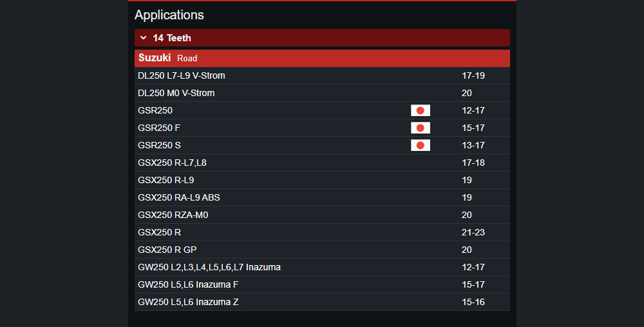Viewport: 644px width, 327px height.
Task: Open DL250 L7-L9 V-Strom entry
Action: [x=182, y=75]
